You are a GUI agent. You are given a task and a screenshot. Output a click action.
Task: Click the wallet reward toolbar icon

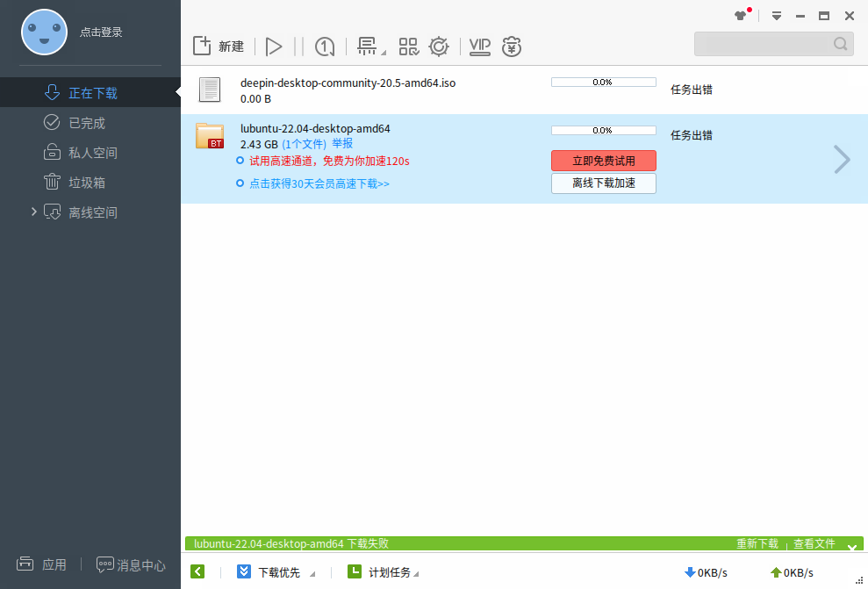[512, 47]
